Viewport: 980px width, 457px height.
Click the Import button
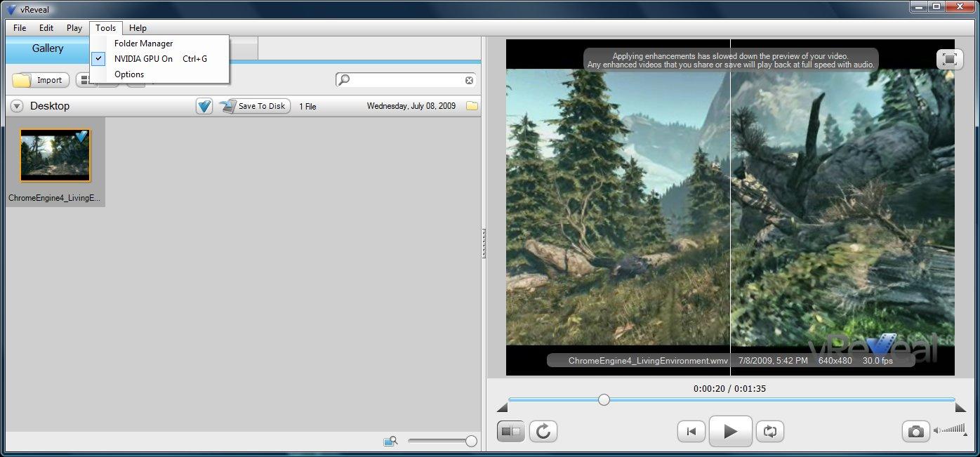(41, 80)
